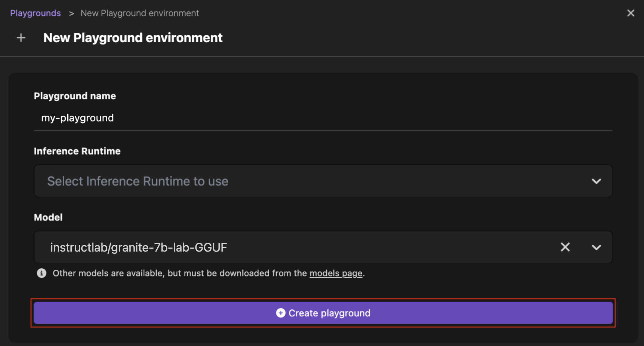Click the add icon left of New Playground environment
The image size is (644, 346).
coord(21,37)
